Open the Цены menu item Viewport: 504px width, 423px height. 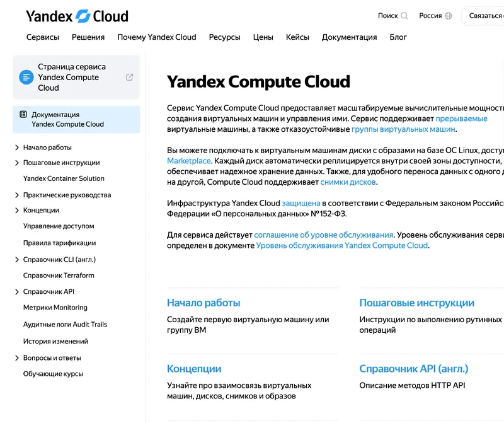pyautogui.click(x=263, y=37)
